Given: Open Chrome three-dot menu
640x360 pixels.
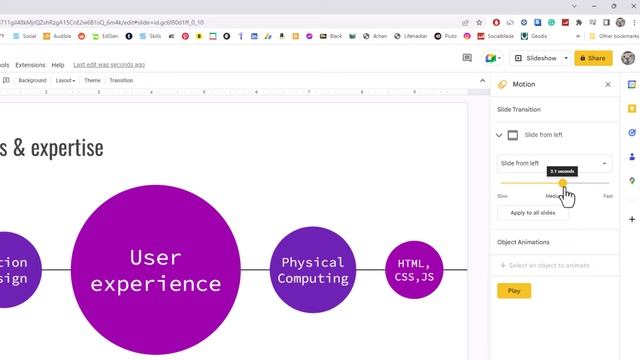Looking at the screenshot, I should (x=634, y=22).
